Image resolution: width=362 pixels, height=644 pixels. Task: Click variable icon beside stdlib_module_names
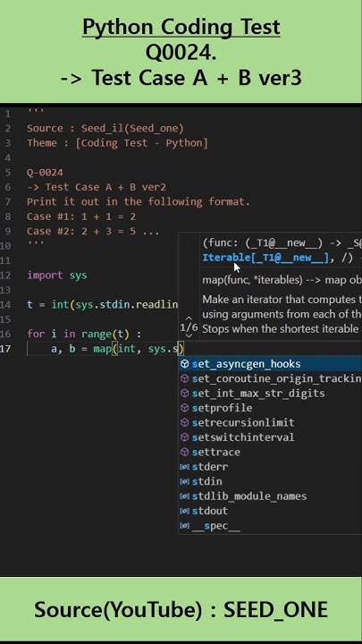click(185, 496)
